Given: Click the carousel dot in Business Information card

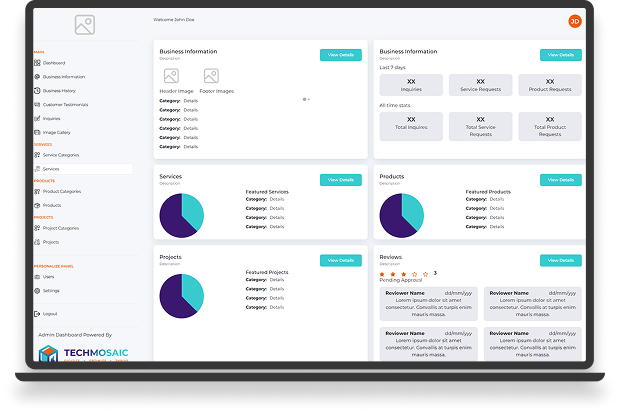Looking at the screenshot, I should pyautogui.click(x=304, y=99).
